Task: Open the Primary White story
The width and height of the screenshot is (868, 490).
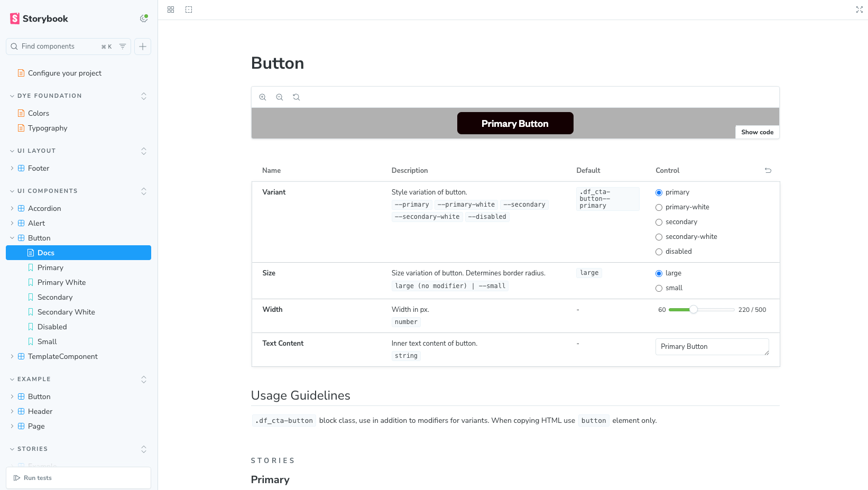Action: point(78,282)
